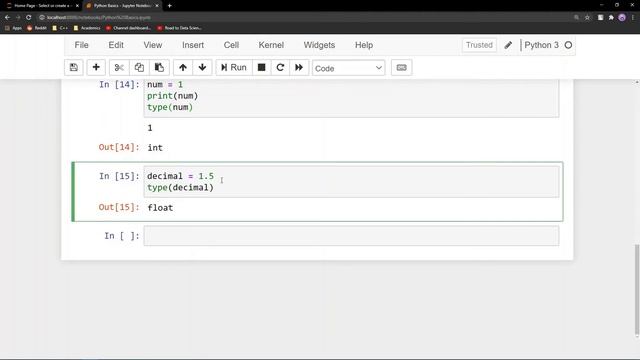The width and height of the screenshot is (640, 360).
Task: Click the 'float' output text
Action: pos(160,208)
